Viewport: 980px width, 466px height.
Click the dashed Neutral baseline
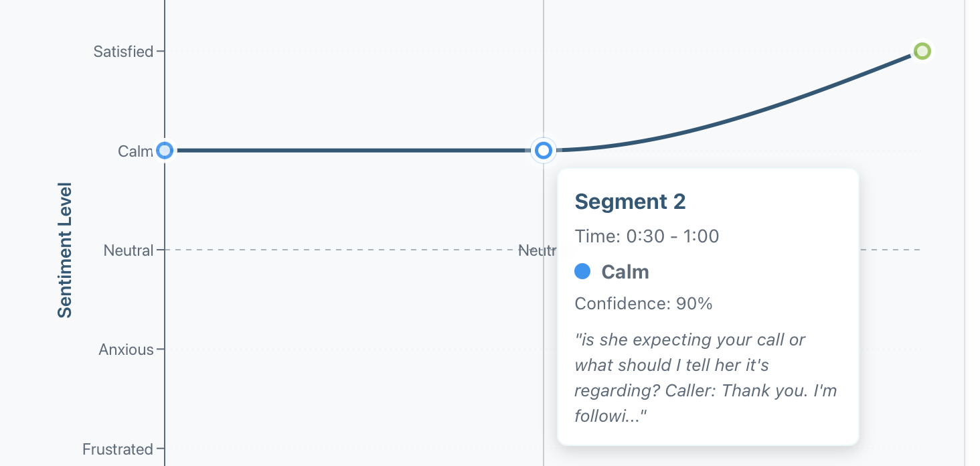(335, 250)
